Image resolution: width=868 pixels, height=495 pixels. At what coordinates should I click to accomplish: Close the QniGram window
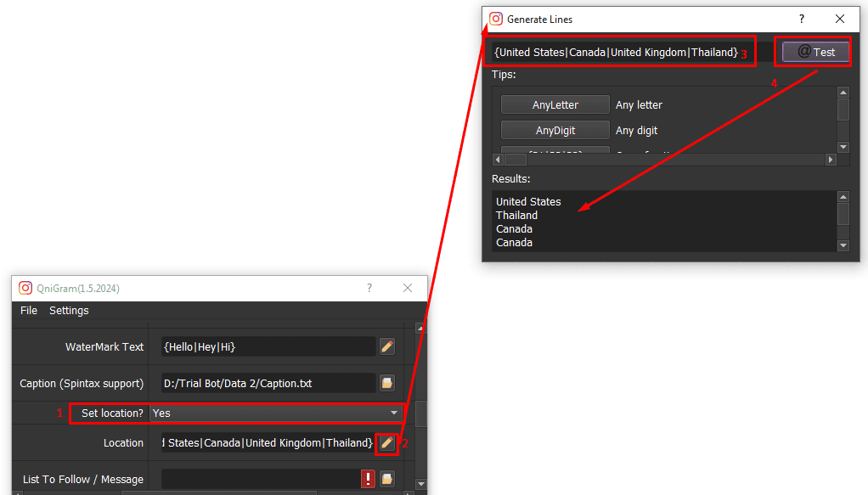408,288
